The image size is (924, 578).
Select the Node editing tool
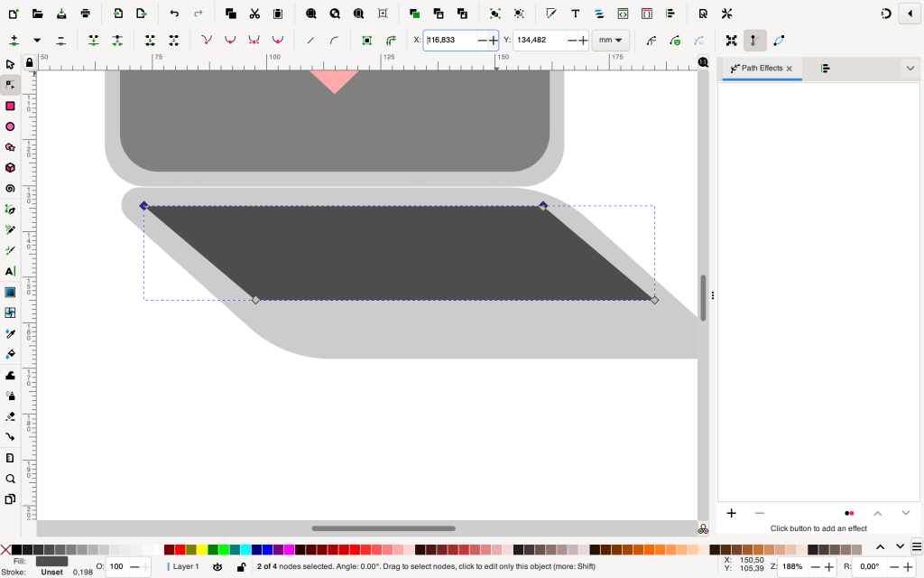[x=10, y=85]
